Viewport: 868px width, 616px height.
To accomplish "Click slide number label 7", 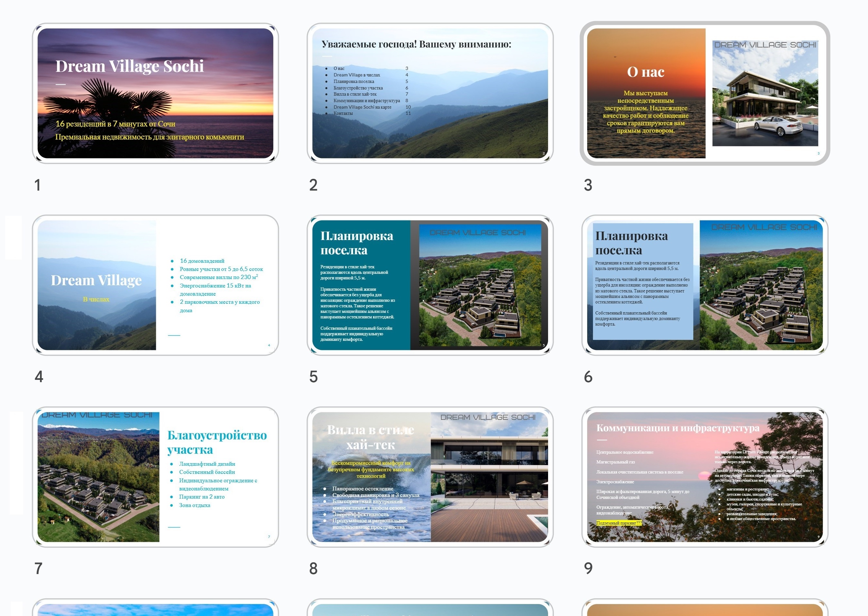I will click(x=38, y=569).
